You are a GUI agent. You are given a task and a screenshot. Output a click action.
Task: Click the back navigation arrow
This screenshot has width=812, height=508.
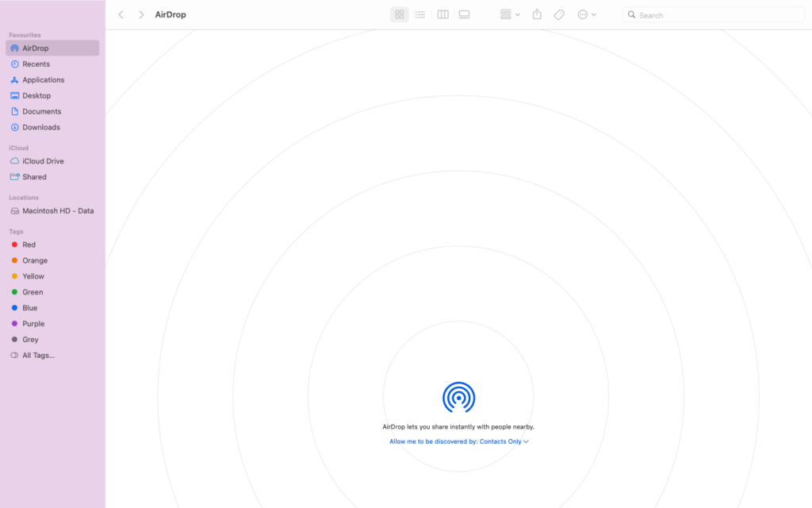(x=121, y=14)
